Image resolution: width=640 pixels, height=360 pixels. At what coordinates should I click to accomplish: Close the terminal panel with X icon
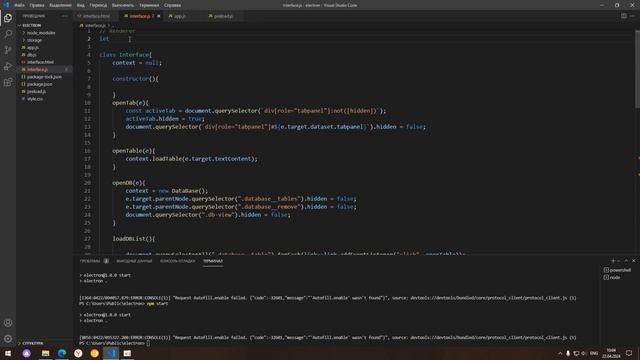(x=633, y=260)
